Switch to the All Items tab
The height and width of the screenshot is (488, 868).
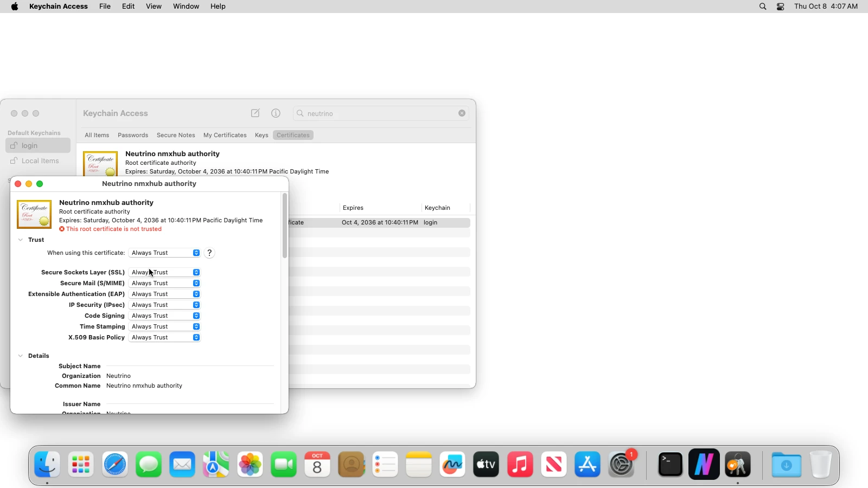tap(97, 135)
